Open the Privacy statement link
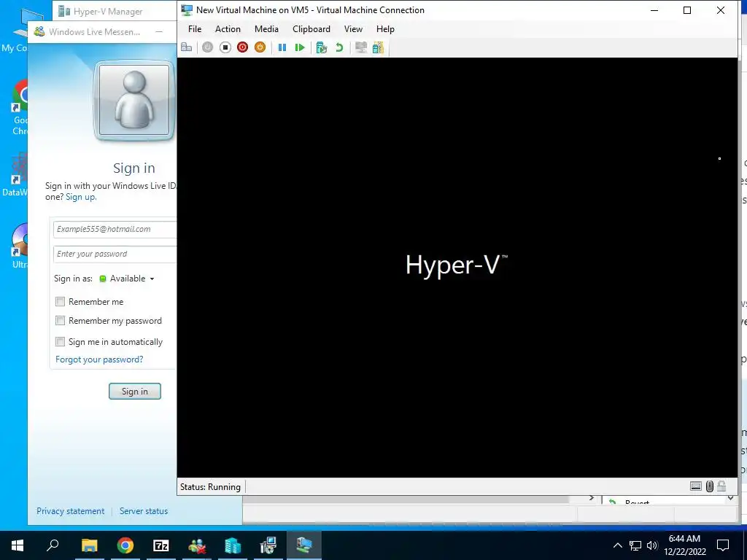The height and width of the screenshot is (560, 747). pos(71,511)
